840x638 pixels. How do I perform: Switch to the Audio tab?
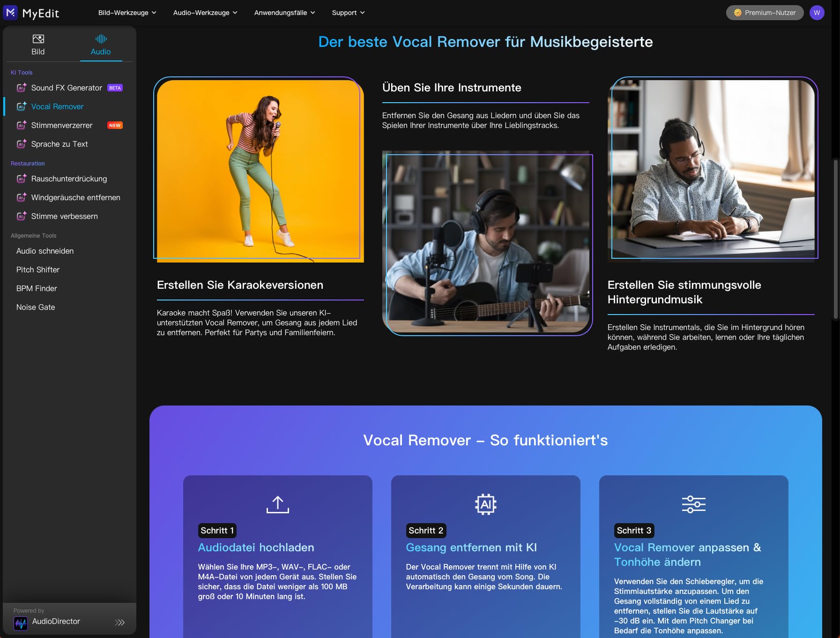pos(101,45)
